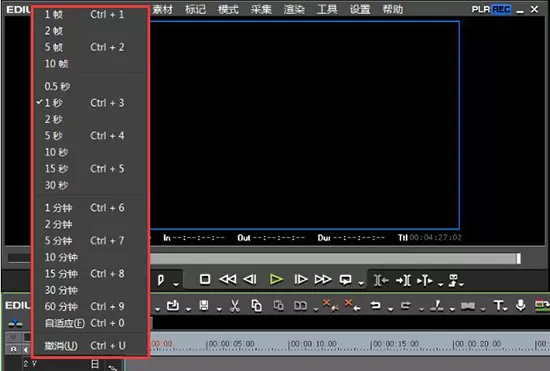Viewport: 550px width, 371px height.
Task: Open dropdown next to Loop icon
Action: 361,284
